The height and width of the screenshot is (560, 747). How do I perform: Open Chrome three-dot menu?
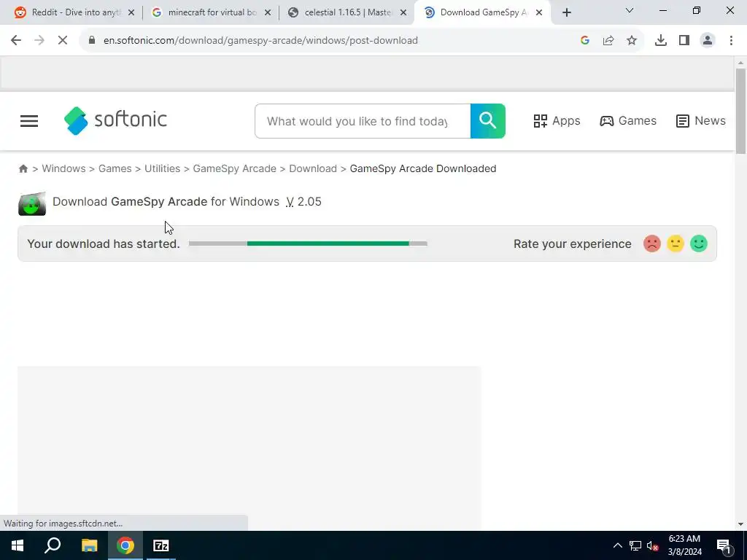pos(731,41)
